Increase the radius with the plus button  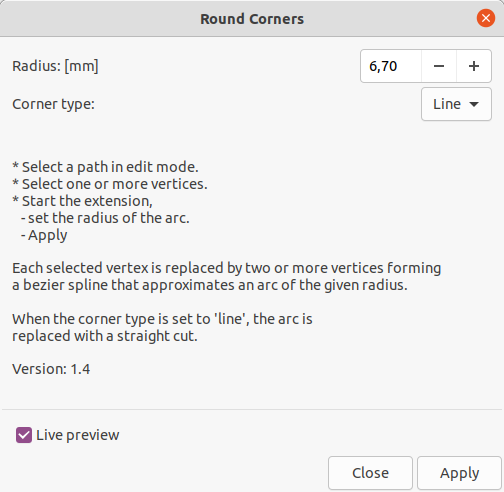[x=474, y=66]
